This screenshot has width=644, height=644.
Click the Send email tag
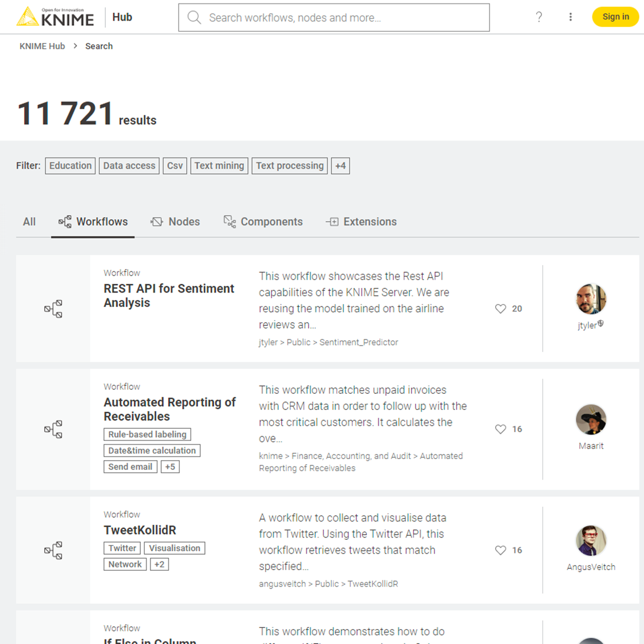(130, 467)
